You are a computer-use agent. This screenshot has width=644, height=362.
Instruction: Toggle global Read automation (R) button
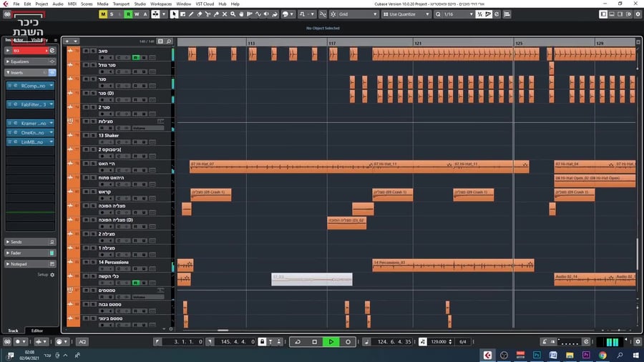pos(128,14)
